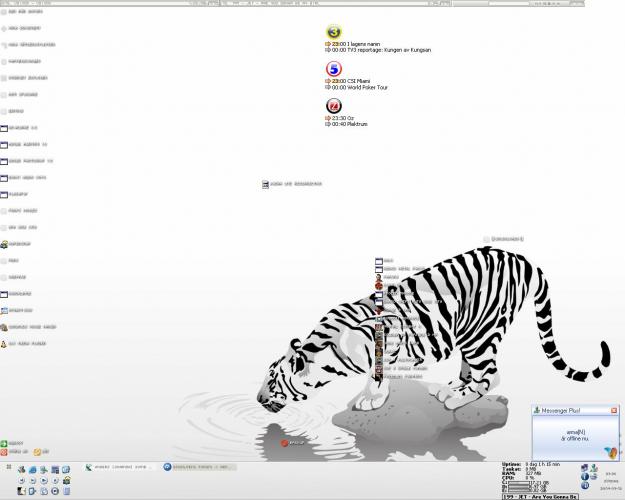The image size is (625, 500).
Task: Click the red round icon below the tiger's reflection
Action: point(284,443)
